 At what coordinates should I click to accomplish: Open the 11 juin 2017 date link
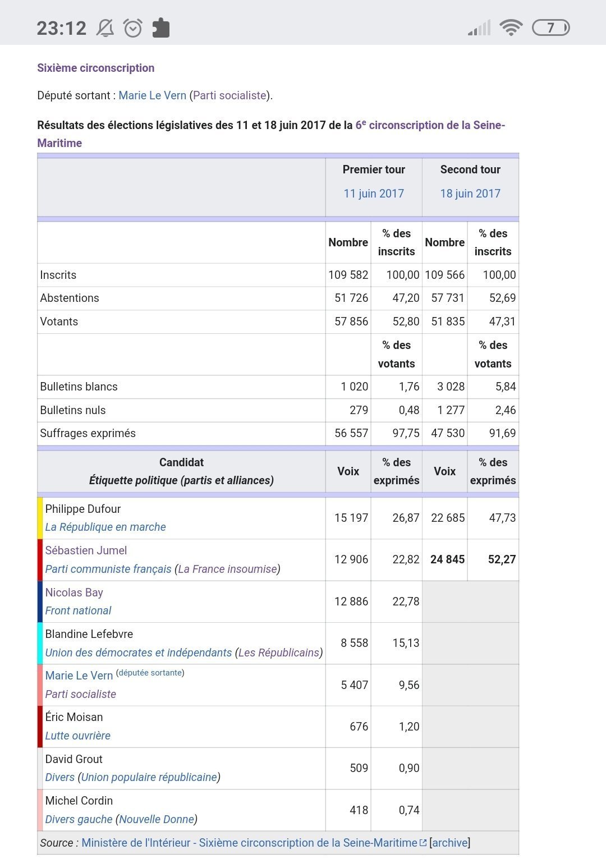(x=374, y=194)
